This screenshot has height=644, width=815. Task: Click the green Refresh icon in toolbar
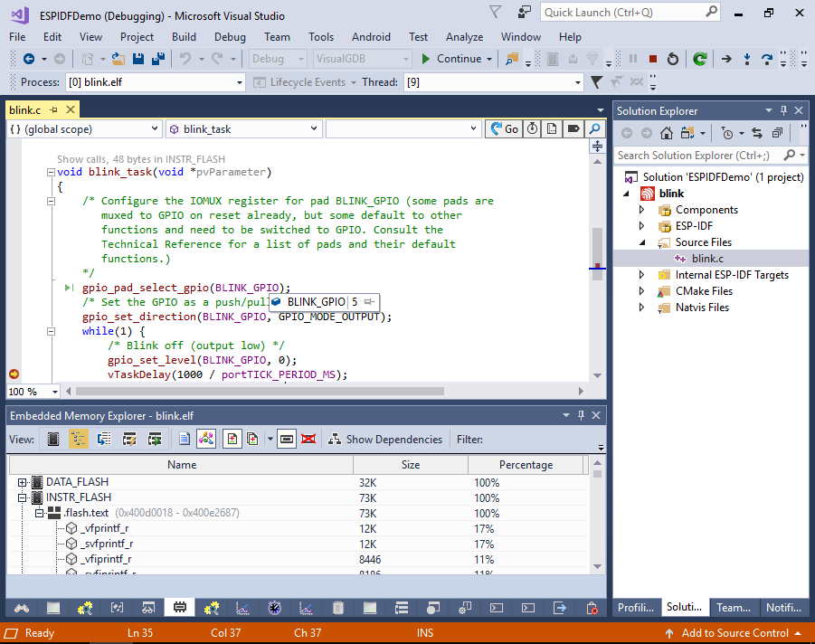click(x=699, y=59)
